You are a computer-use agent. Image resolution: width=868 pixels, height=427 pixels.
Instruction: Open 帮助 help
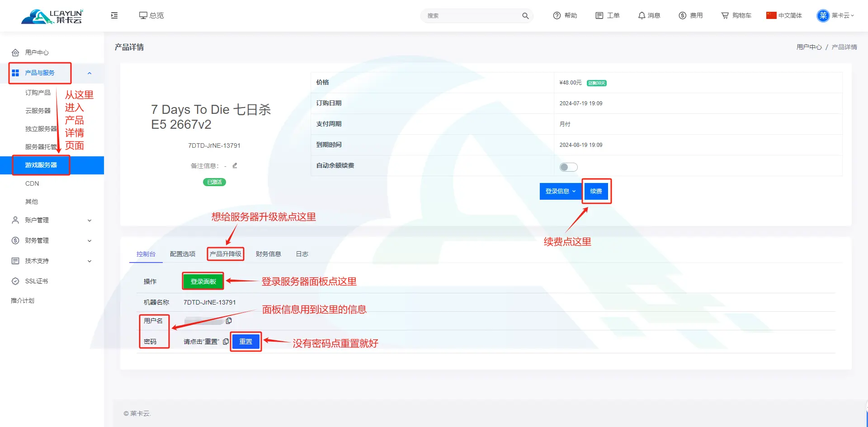565,15
